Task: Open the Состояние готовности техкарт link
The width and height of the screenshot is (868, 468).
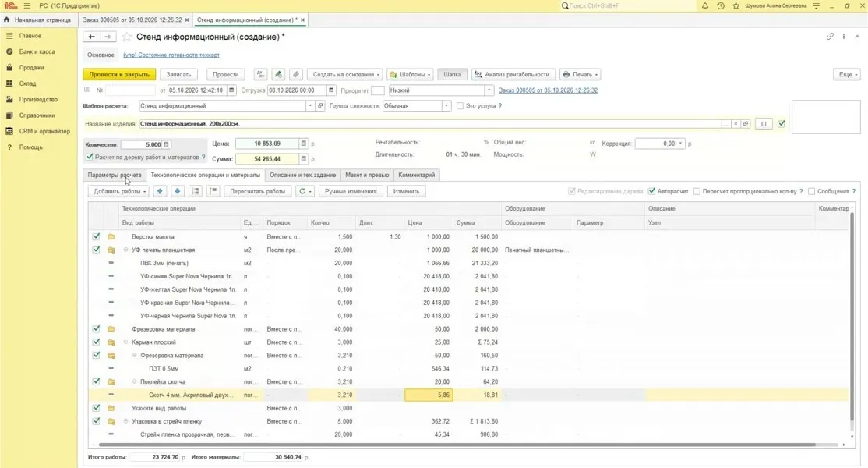Action: [171, 55]
